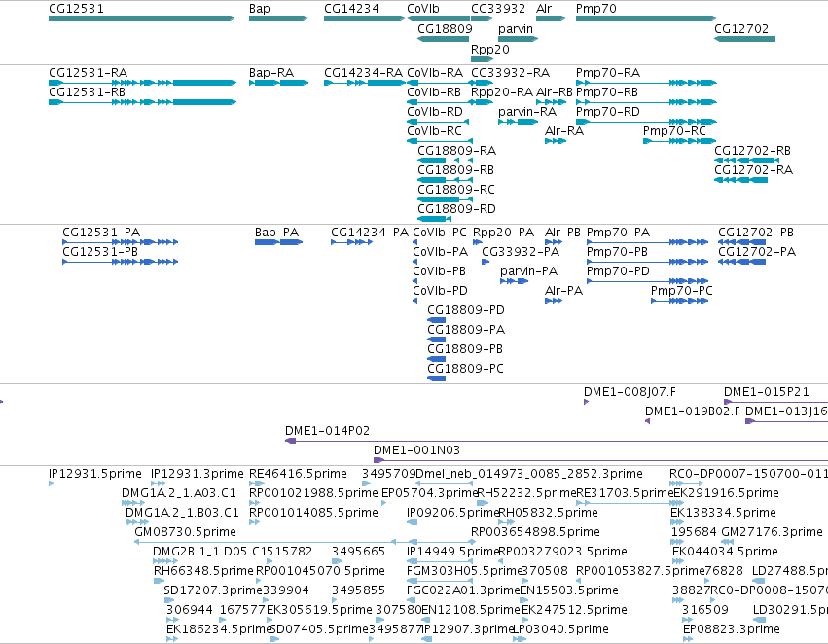Select the CG14234-PA protein label
Screen dimensions: 828x644
coord(370,233)
